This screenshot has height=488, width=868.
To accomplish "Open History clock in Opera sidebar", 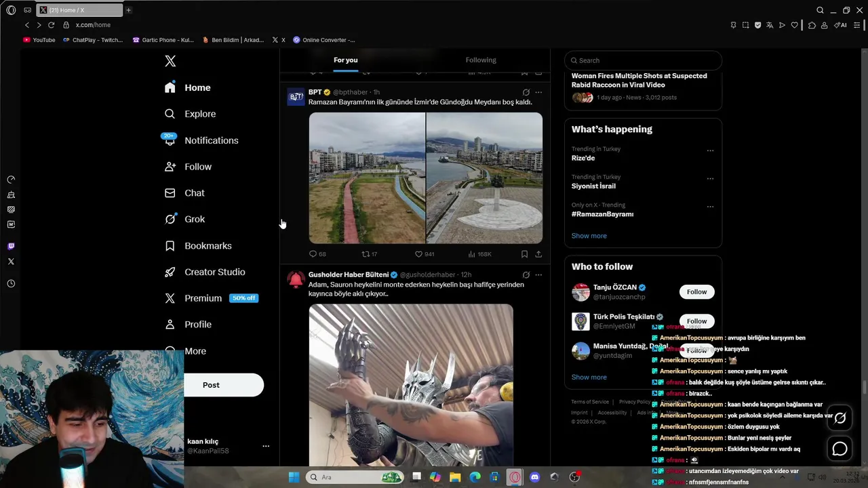I will click(11, 284).
